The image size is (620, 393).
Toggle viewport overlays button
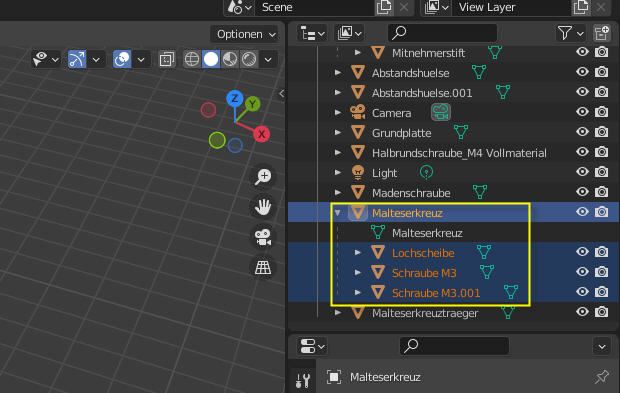(x=122, y=59)
